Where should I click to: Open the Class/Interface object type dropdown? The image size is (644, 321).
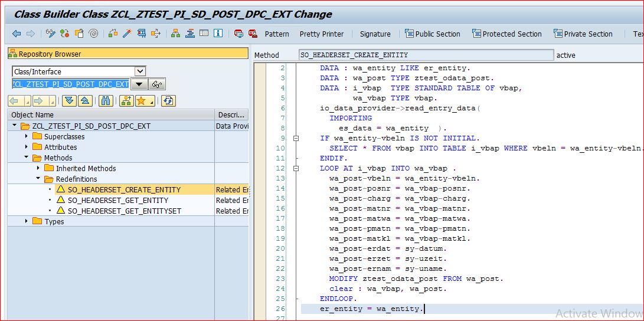click(x=139, y=71)
